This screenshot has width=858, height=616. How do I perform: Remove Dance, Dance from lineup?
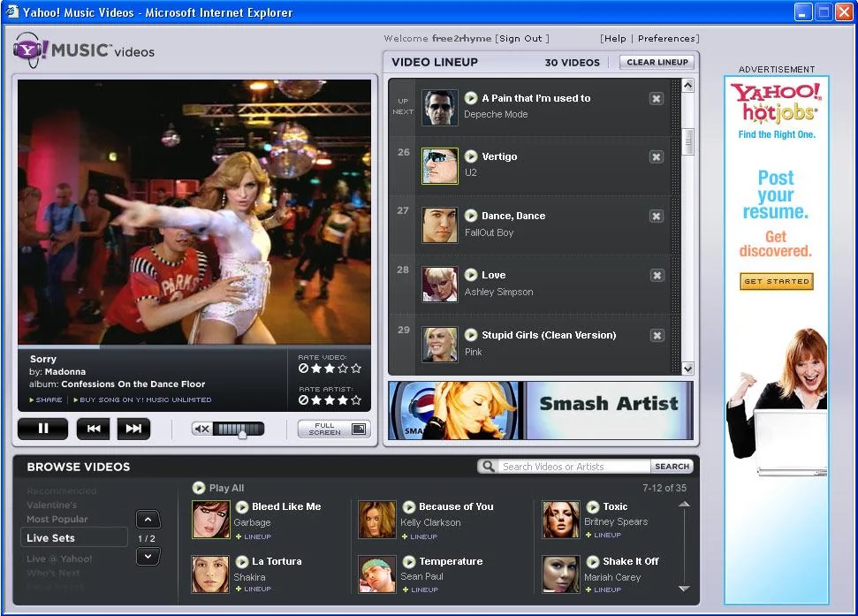[656, 217]
